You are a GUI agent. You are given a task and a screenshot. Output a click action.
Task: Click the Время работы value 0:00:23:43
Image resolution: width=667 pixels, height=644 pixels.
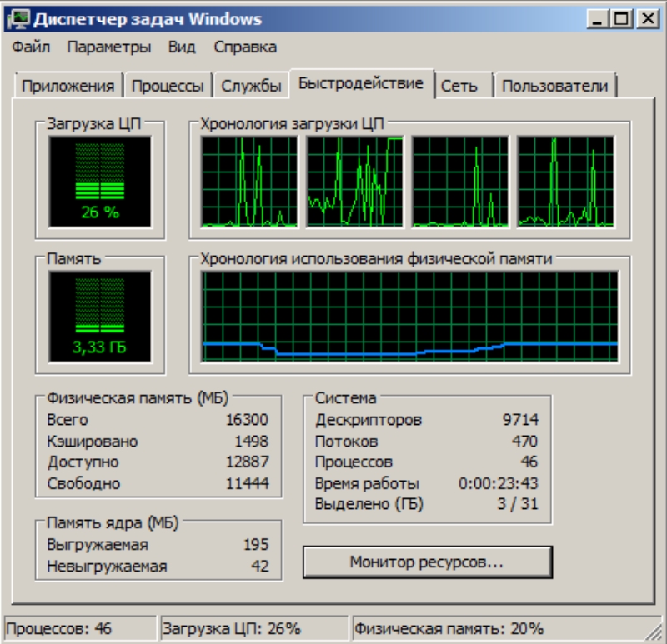click(x=498, y=483)
